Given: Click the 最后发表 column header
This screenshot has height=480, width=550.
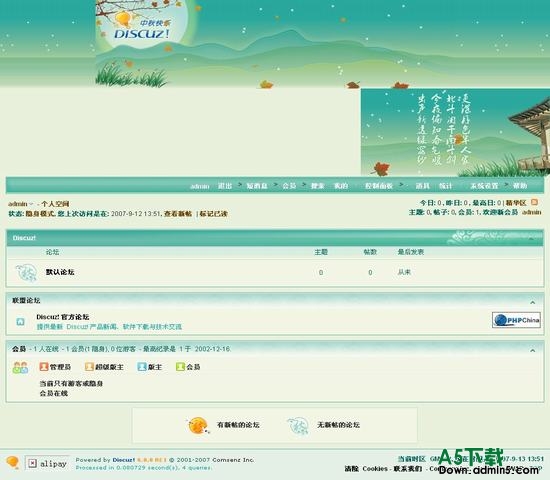Looking at the screenshot, I should coord(411,252).
